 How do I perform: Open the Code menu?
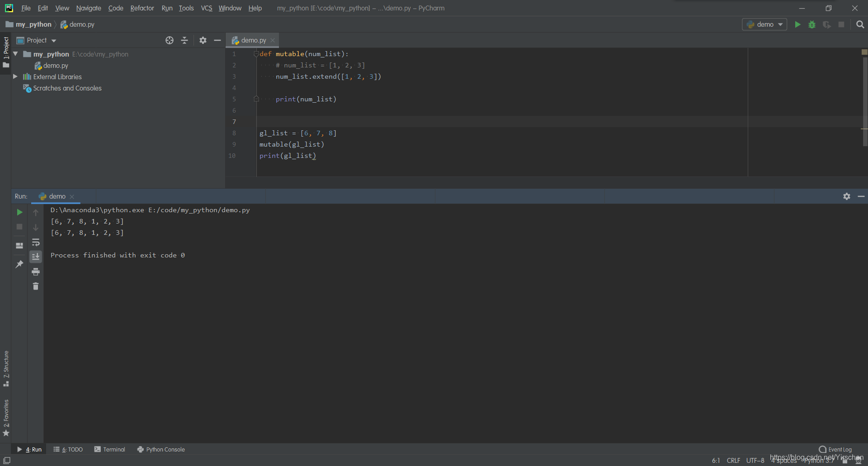(116, 8)
